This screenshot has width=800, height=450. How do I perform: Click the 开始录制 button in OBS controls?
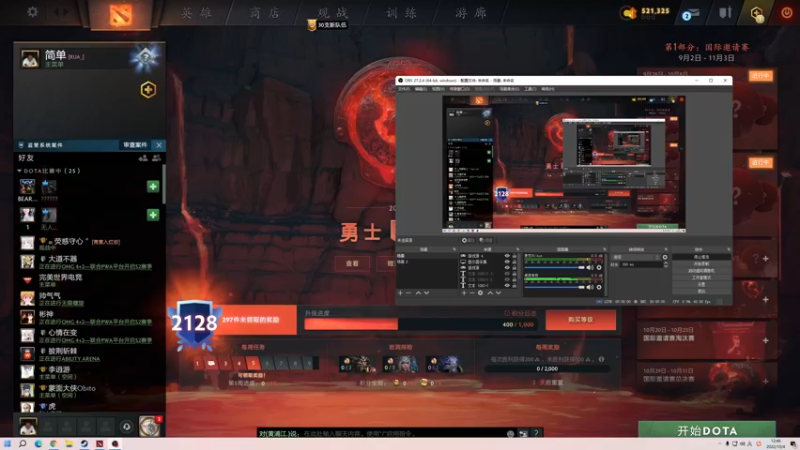701,264
